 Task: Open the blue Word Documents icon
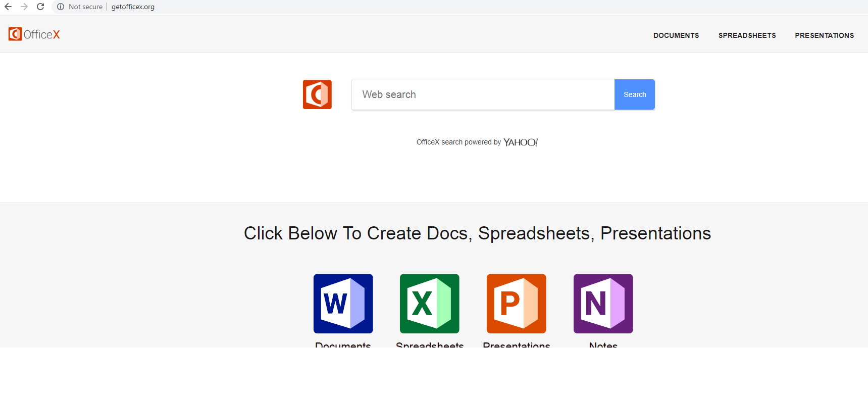pyautogui.click(x=343, y=304)
